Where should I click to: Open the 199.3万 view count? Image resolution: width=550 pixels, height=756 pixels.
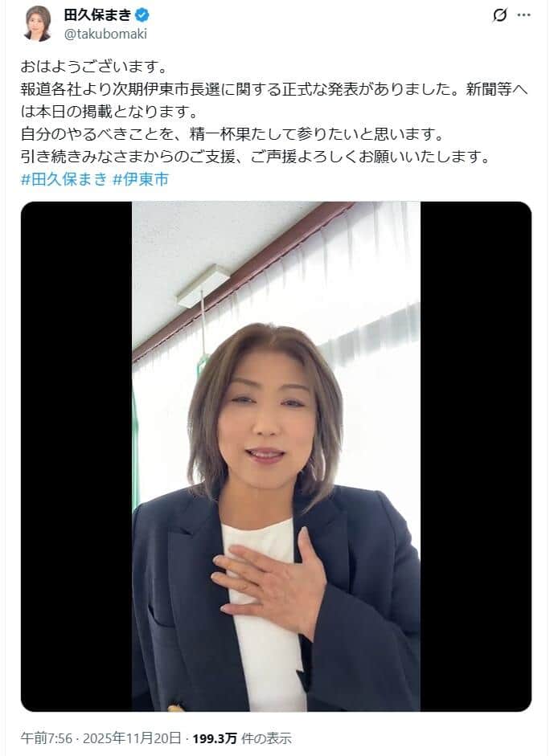(x=215, y=738)
